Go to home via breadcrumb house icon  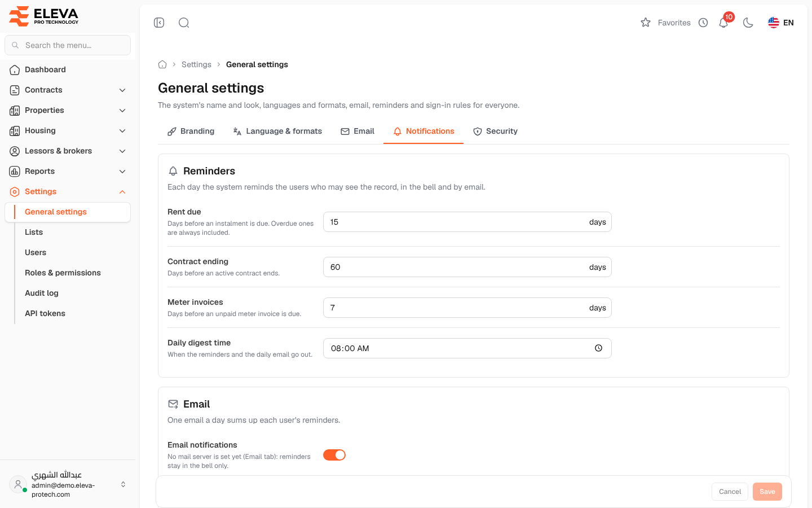(162, 64)
